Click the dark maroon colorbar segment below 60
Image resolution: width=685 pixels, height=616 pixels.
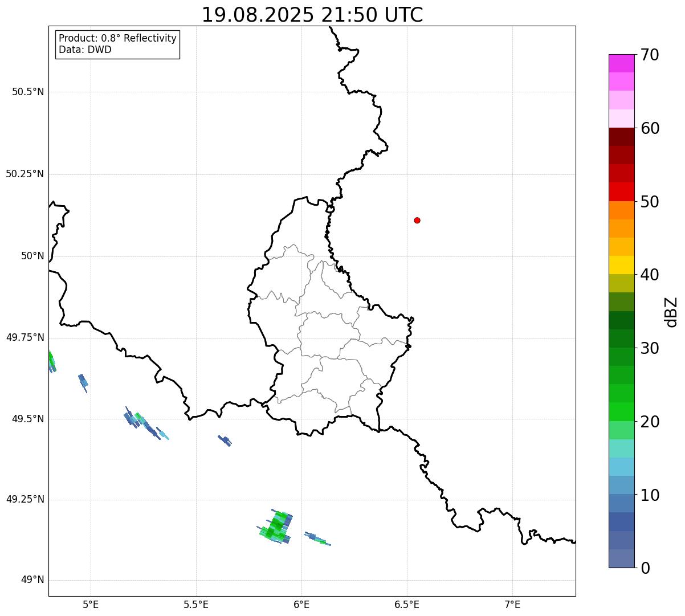(621, 137)
